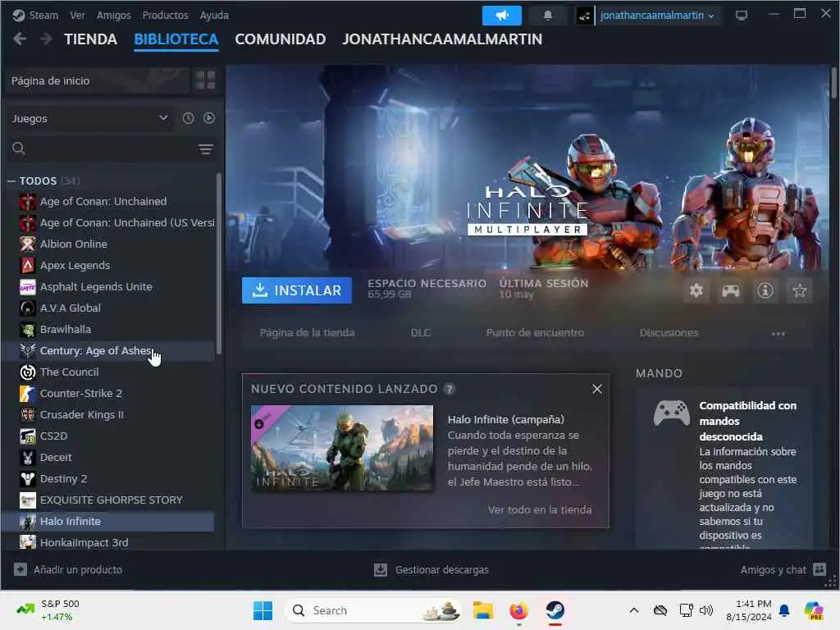
Task: Open the notifications bell in Steam
Action: (547, 16)
